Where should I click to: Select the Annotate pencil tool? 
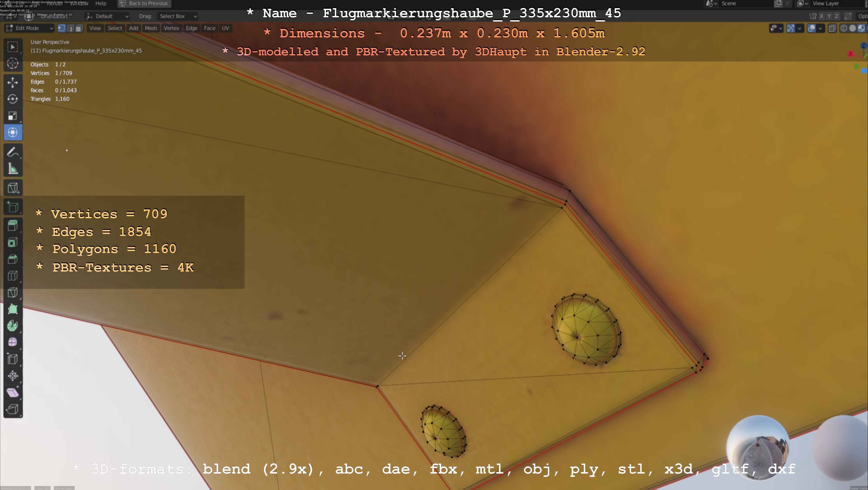(13, 152)
